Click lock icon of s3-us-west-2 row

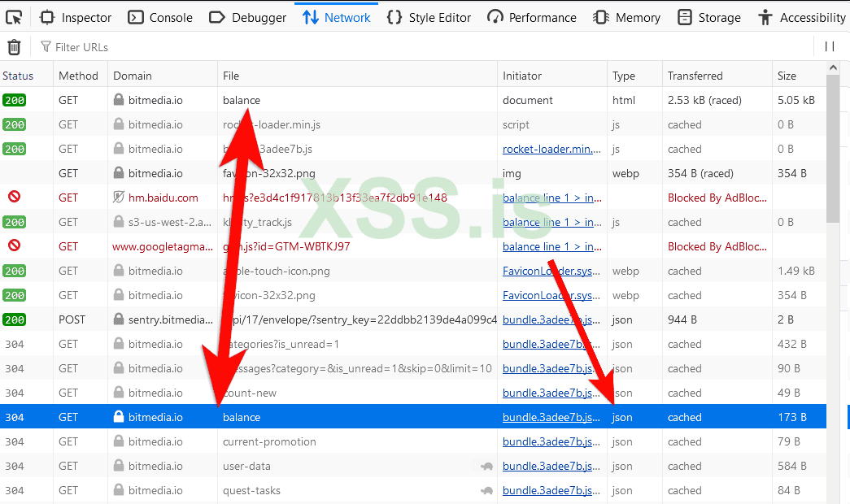[x=119, y=222]
